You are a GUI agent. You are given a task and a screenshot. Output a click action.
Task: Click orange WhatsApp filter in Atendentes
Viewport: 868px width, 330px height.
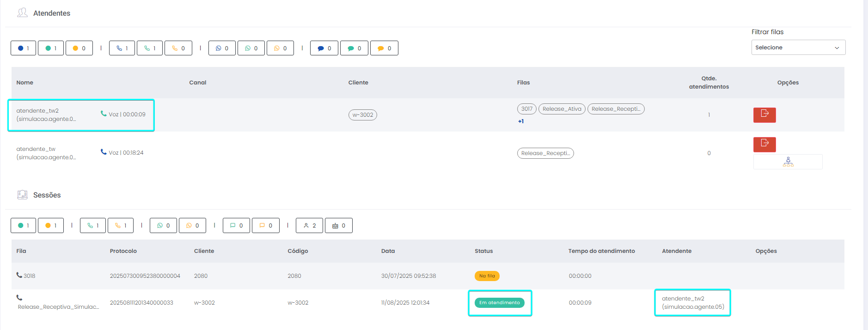(280, 48)
